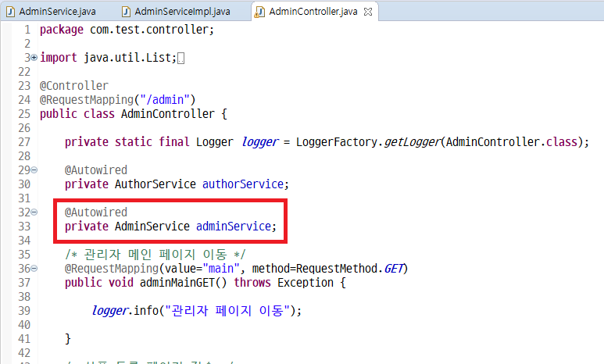Viewport: 604px width, 364px height.
Task: Click line number 33 in the gutter
Action: [24, 227]
